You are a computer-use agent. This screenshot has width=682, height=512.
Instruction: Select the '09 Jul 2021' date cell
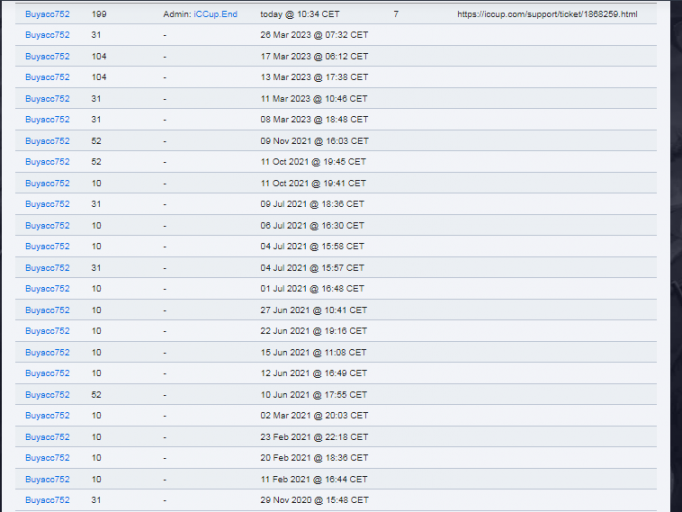tap(312, 204)
